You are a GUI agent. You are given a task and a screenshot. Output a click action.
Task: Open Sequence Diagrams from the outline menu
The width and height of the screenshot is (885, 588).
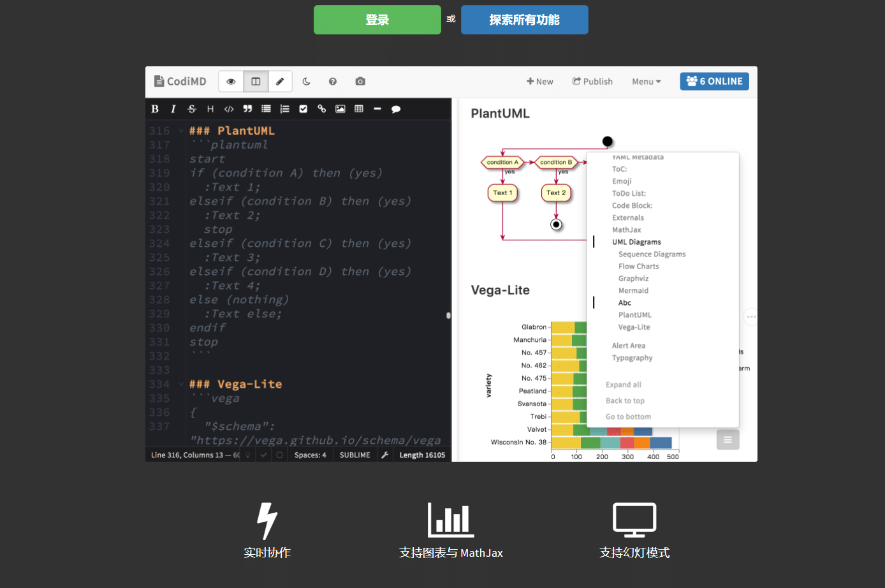pyautogui.click(x=652, y=254)
